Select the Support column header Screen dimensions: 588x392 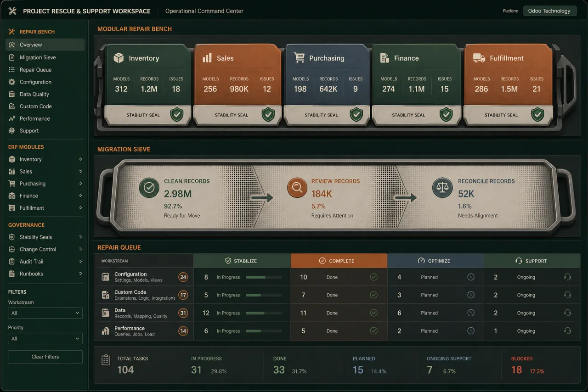pos(532,261)
